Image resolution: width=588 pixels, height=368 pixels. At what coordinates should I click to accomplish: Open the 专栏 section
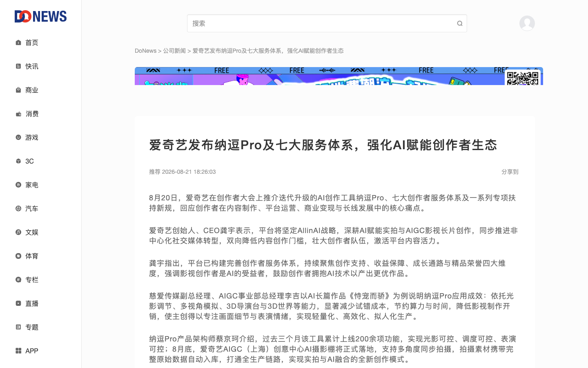[32, 280]
